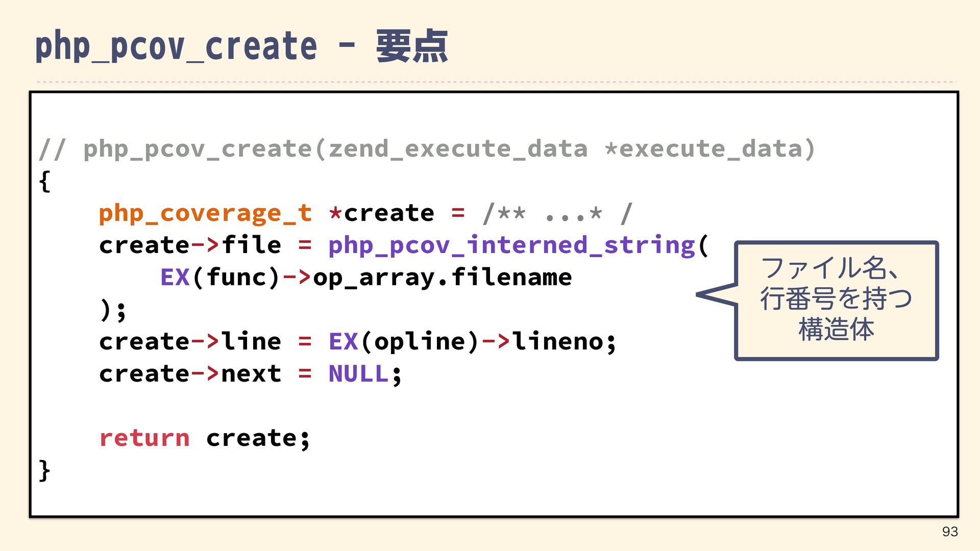Click the return keyword
Image resolution: width=980 pixels, height=551 pixels.
(x=144, y=438)
